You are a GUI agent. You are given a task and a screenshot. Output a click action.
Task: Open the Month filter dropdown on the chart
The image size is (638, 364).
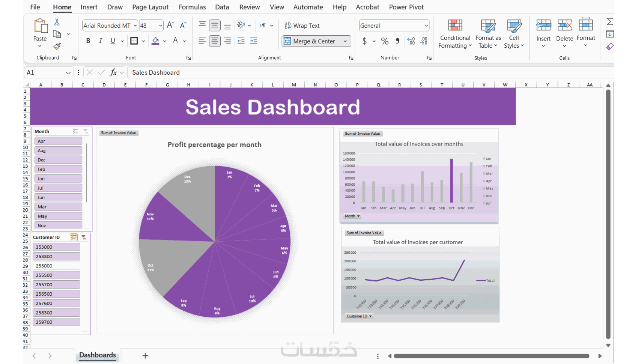click(x=352, y=216)
